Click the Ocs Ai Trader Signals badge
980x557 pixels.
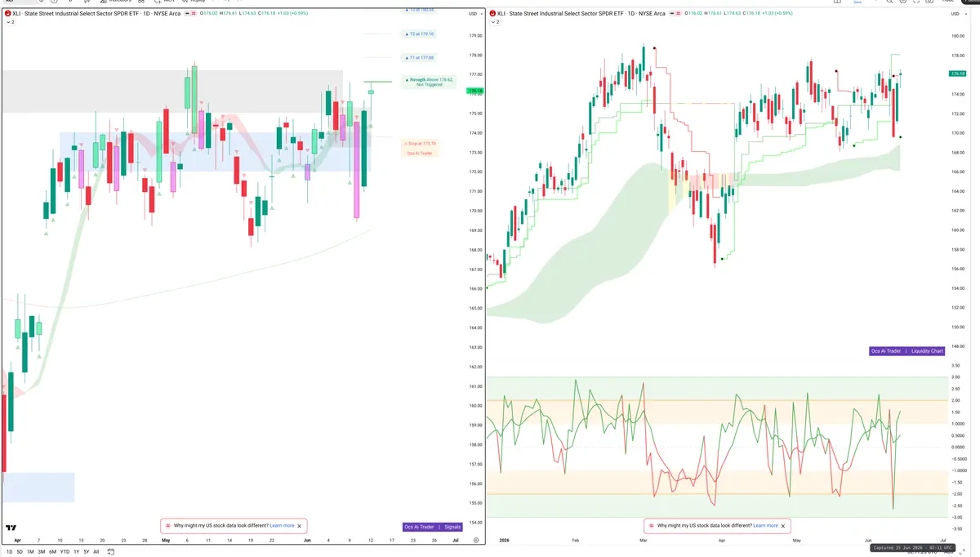(433, 527)
